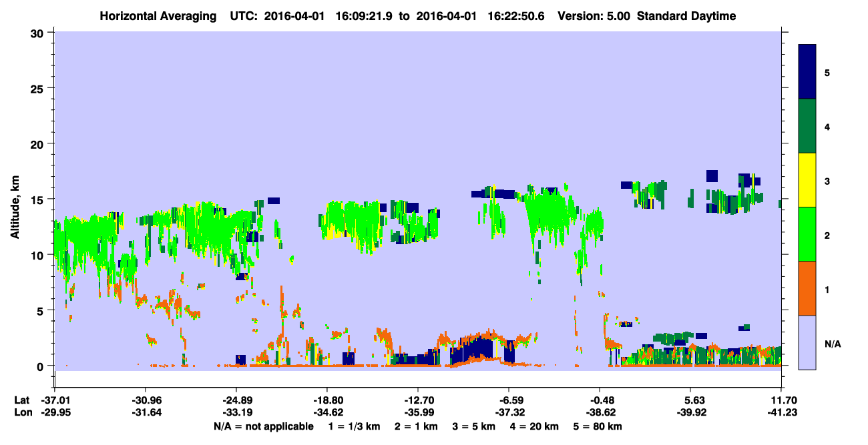
Task: Click color bar label 4
Action: (827, 126)
